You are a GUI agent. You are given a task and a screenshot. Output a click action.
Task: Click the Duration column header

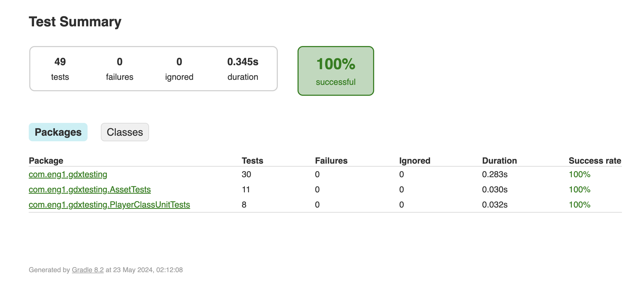(499, 161)
